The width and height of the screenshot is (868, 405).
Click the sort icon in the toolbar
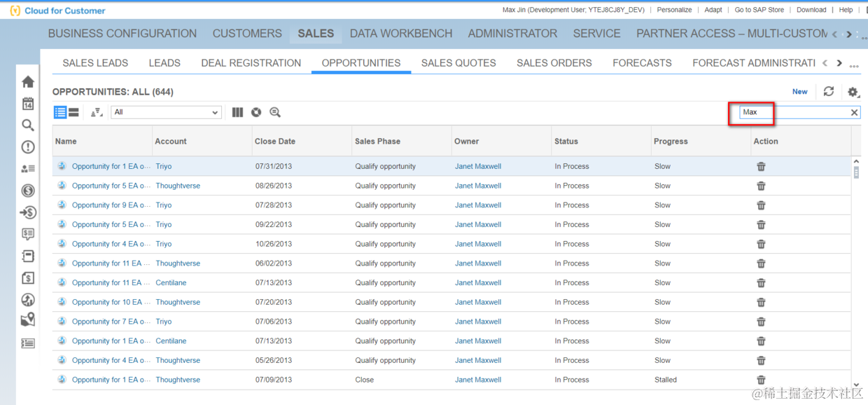[x=97, y=112]
